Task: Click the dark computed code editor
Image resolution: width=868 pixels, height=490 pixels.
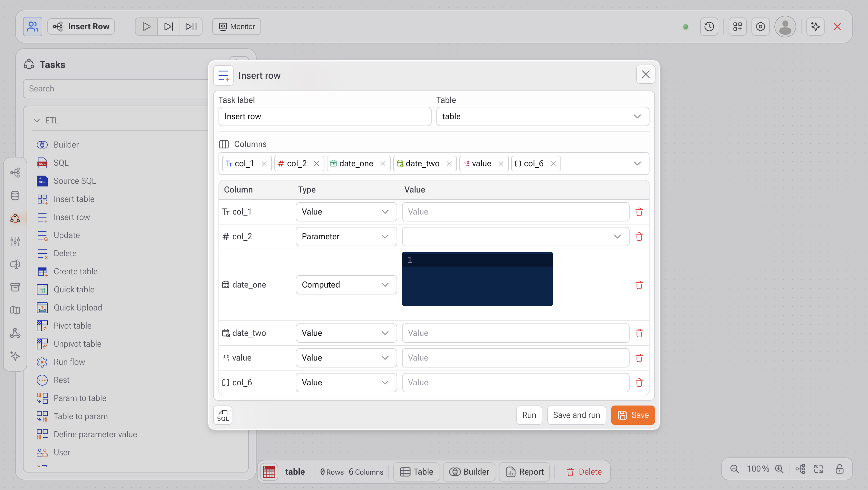Action: [x=477, y=279]
